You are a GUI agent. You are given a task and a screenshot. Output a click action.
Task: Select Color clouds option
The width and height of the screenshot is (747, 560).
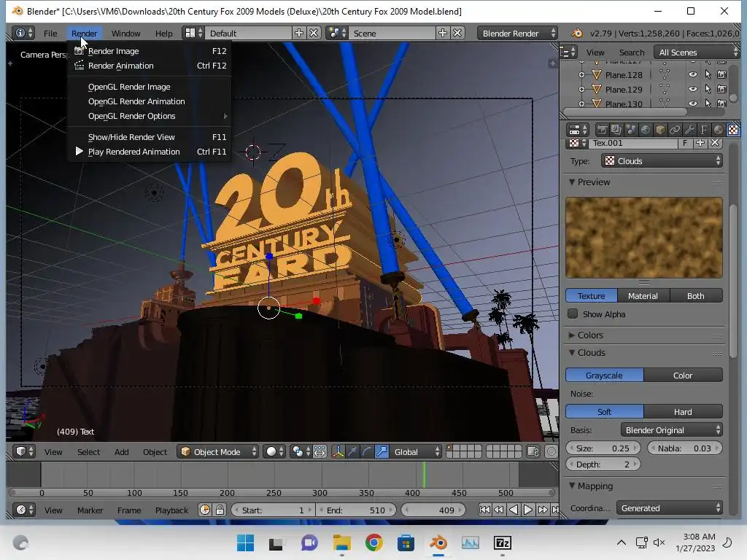coord(683,376)
